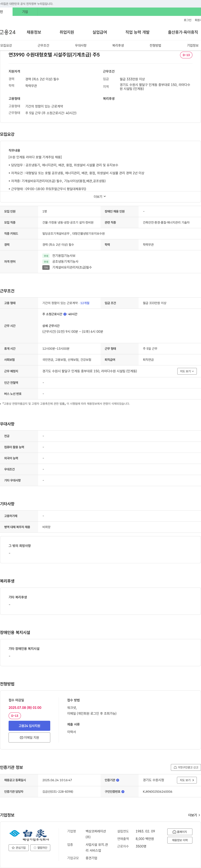Click the company name 백상코퍼레이션(주)

(96, 834)
